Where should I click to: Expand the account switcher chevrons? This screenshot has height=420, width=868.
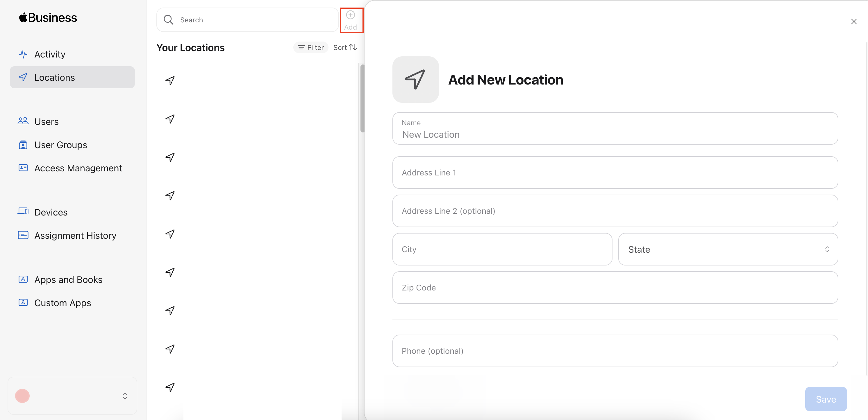pos(125,396)
